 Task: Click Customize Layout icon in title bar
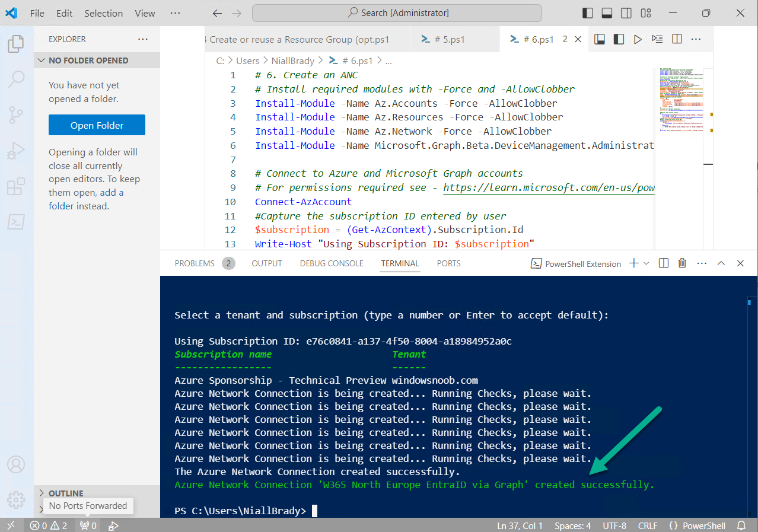[646, 13]
